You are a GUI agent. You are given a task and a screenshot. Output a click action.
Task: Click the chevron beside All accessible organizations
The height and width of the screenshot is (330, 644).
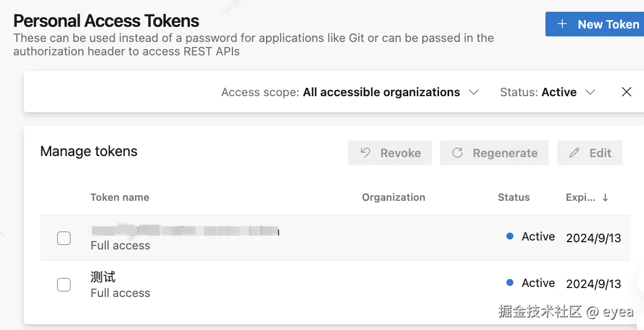474,92
